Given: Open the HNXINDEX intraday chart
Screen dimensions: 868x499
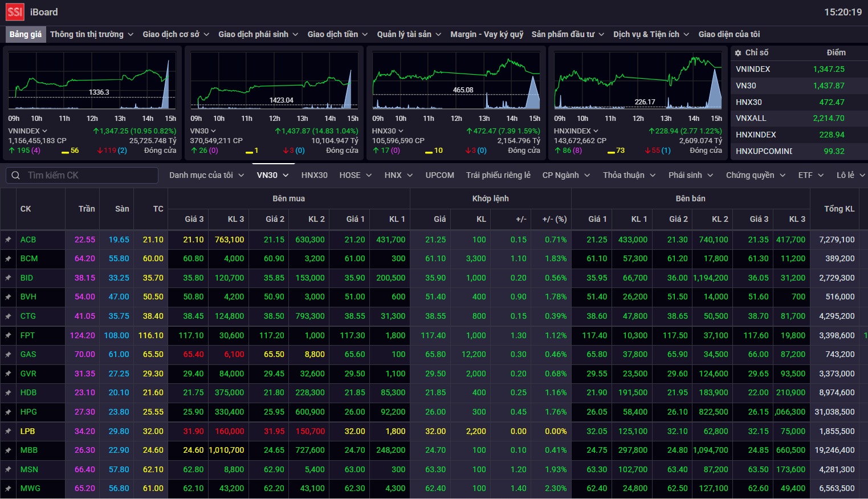Looking at the screenshot, I should [638, 81].
